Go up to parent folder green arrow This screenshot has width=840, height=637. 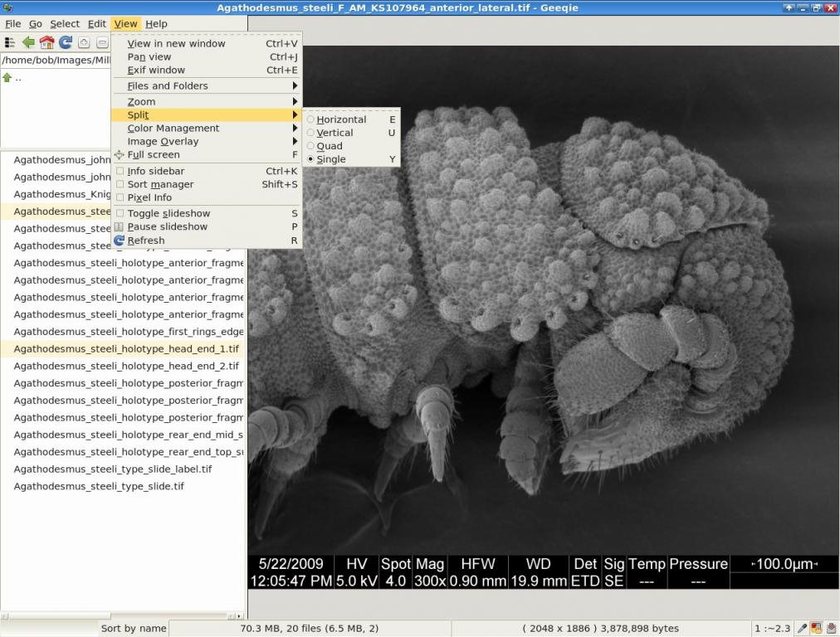point(7,78)
